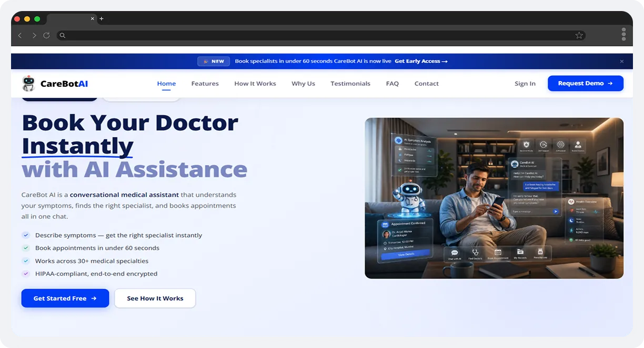Click the My Records folder icon
This screenshot has height=348, width=644.
[520, 253]
